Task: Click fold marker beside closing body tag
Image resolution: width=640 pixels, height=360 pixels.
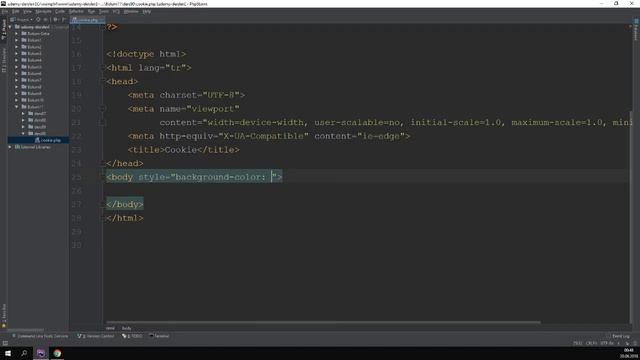Action: pyautogui.click(x=103, y=204)
